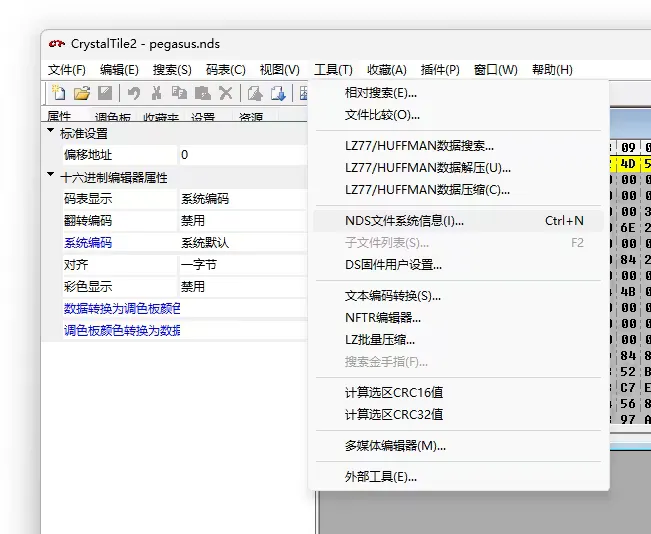Click the Paste toolbar icon
The width and height of the screenshot is (651, 534).
tap(202, 93)
